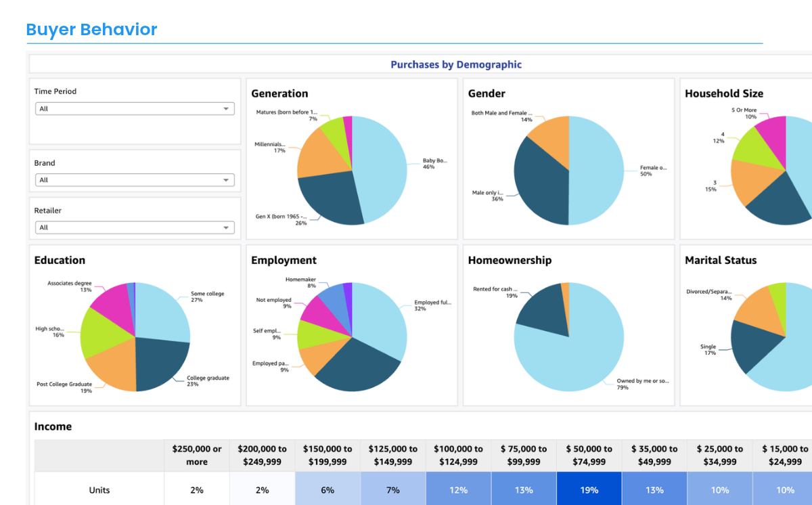Click the $35,000 to $49,999 column header

(654, 456)
